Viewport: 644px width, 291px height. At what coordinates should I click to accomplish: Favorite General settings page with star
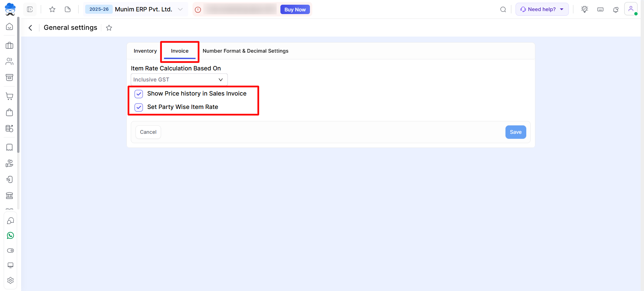point(109,28)
